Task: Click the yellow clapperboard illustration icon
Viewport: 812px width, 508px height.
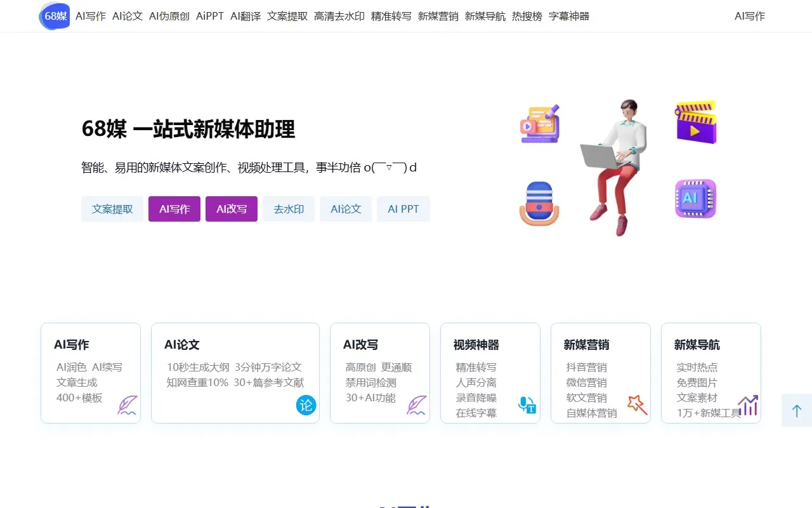Action: tap(695, 123)
